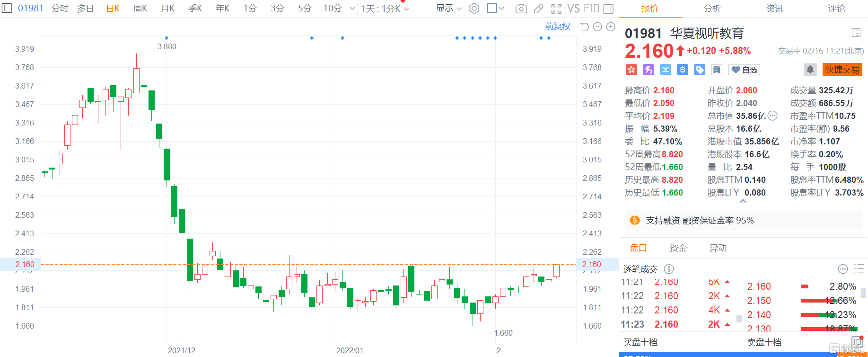Viewport: 868px width, 357px height.
Task: Click the margin financing coin icon
Action: click(x=635, y=220)
